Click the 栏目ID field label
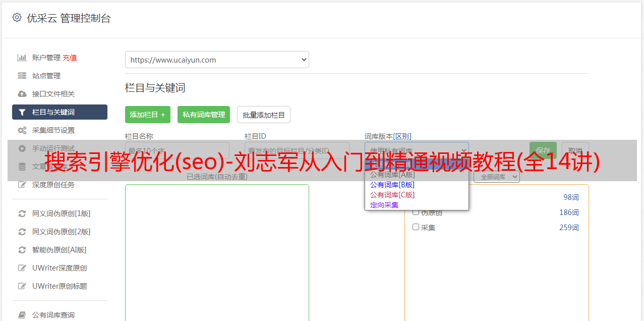644x321 pixels. pyautogui.click(x=256, y=136)
